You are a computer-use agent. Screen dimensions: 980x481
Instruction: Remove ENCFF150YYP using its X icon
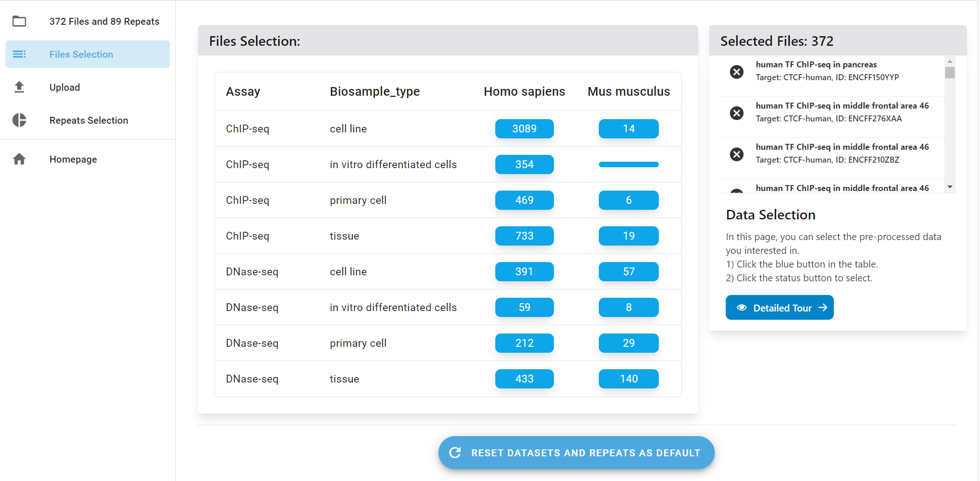[x=736, y=71]
